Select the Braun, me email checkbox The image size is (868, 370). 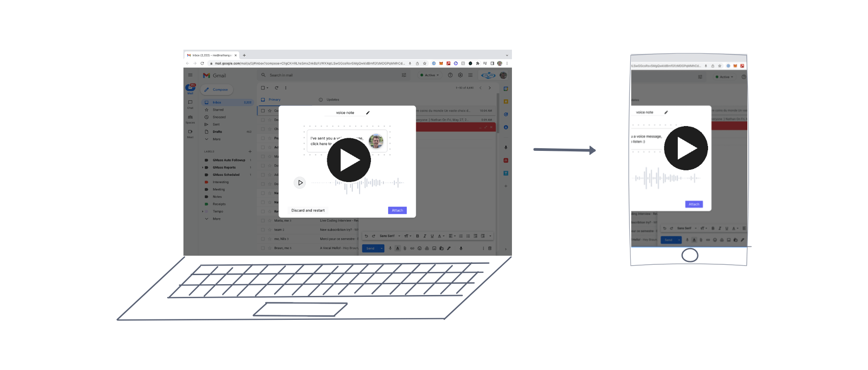click(263, 248)
